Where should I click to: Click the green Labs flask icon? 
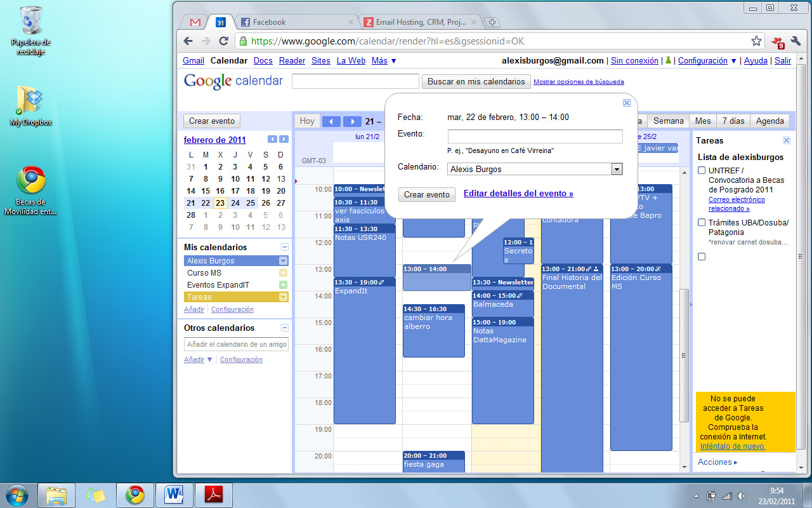click(x=667, y=61)
